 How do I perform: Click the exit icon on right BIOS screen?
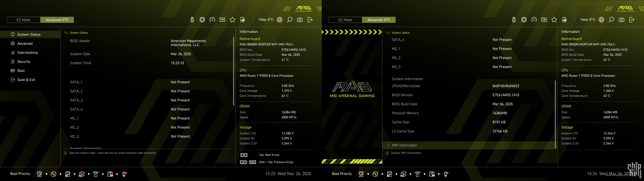coord(632,20)
